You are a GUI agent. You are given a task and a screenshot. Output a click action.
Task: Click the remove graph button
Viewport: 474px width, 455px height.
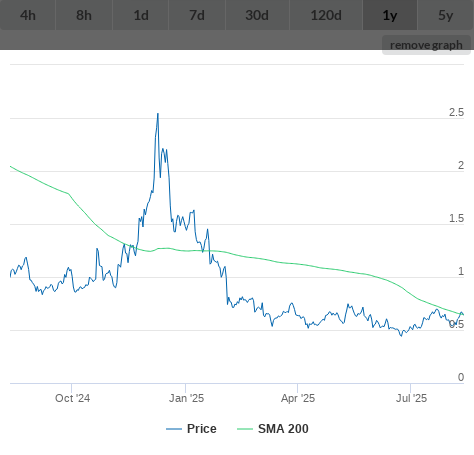pyautogui.click(x=426, y=45)
